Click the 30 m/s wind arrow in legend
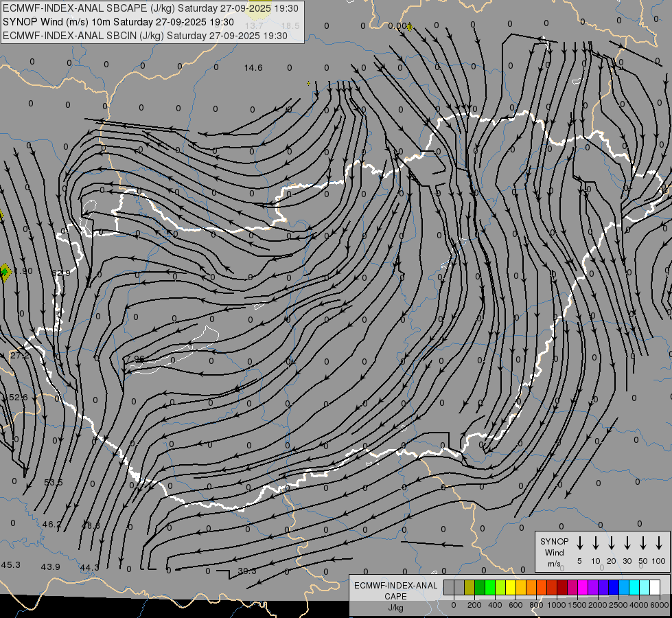This screenshot has width=672, height=618. [627, 543]
